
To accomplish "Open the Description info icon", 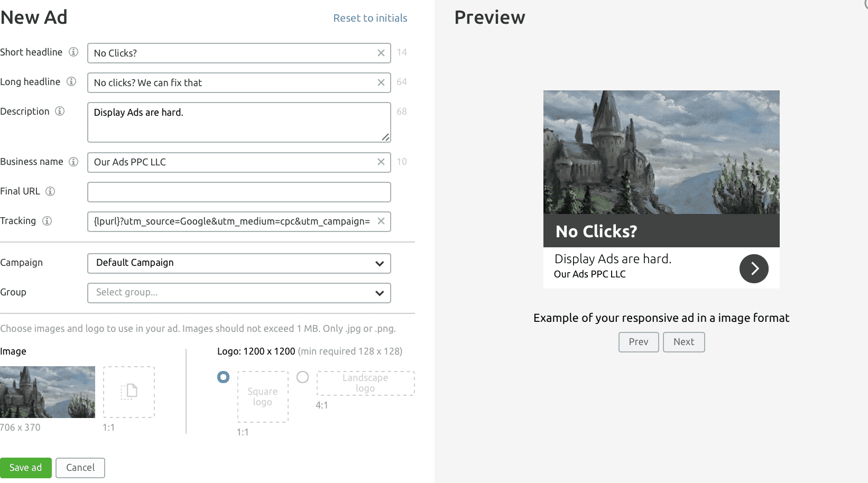I will 60,111.
